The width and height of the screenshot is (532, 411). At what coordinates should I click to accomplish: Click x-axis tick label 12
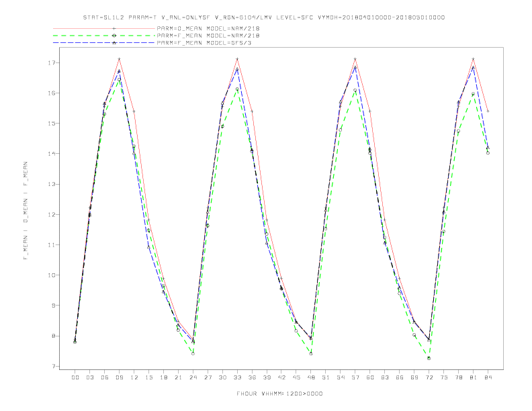pos(134,377)
